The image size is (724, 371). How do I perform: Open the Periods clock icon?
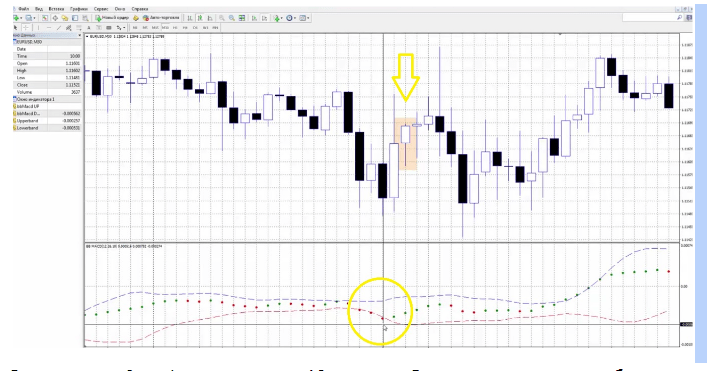point(290,18)
